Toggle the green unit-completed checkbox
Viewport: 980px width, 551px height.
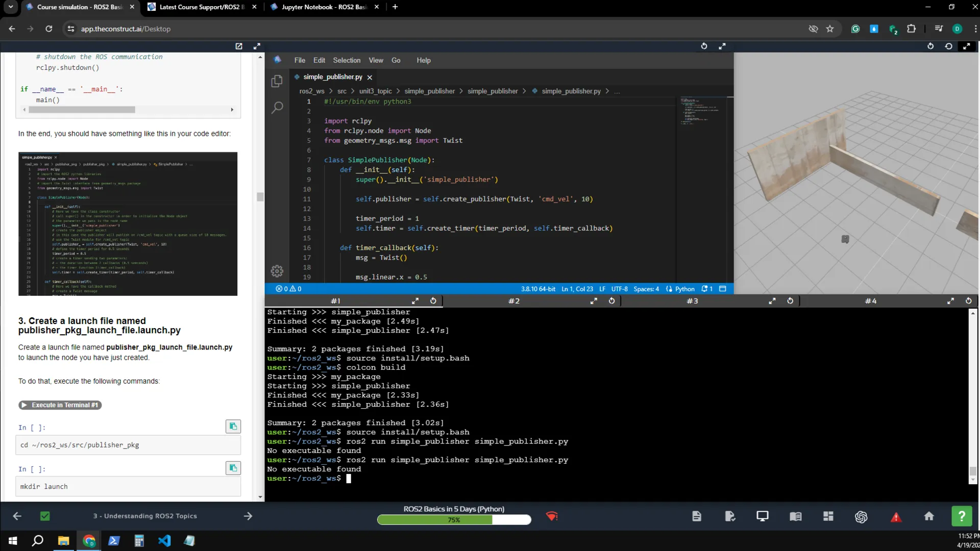click(45, 516)
